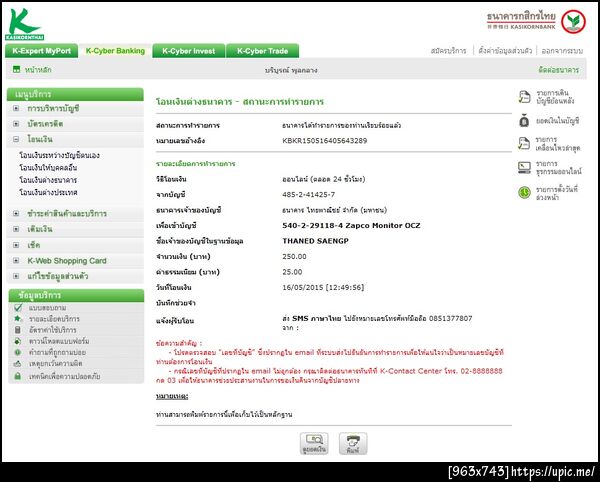Switch to the K-Cyber Banking tab
Image resolution: width=600 pixels, height=482 pixels.
pyautogui.click(x=115, y=51)
